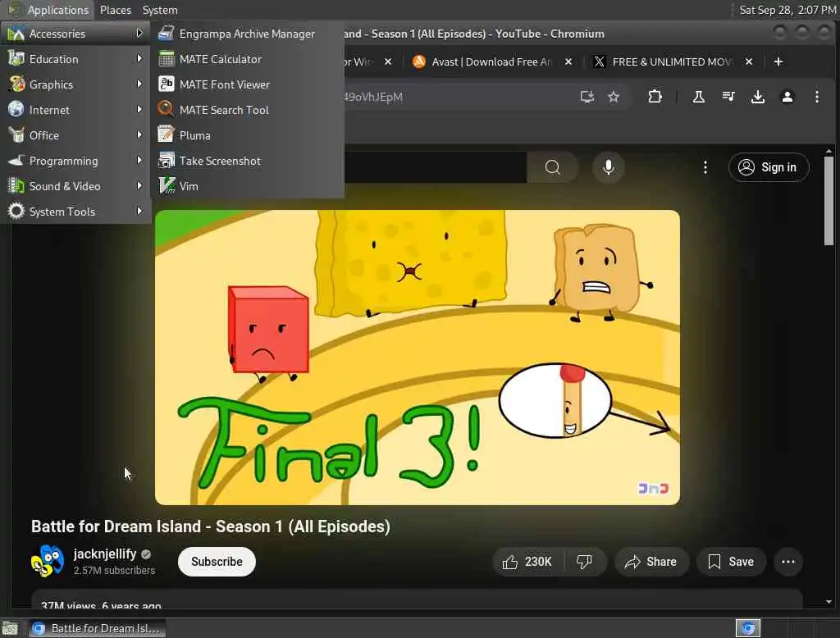Viewport: 840px width, 638px height.
Task: Open the media controls icon
Action: point(728,97)
